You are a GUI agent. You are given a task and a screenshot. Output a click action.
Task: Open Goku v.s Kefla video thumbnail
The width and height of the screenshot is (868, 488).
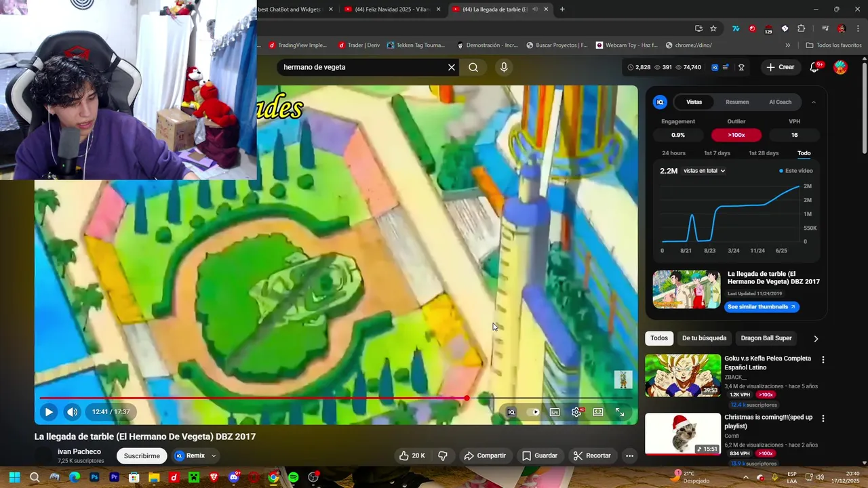(683, 375)
